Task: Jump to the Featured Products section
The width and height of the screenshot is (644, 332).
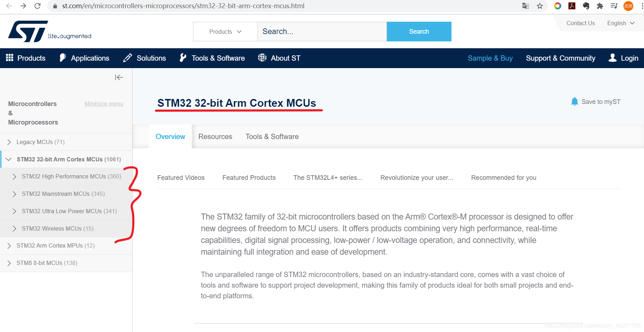Action: coord(249,178)
